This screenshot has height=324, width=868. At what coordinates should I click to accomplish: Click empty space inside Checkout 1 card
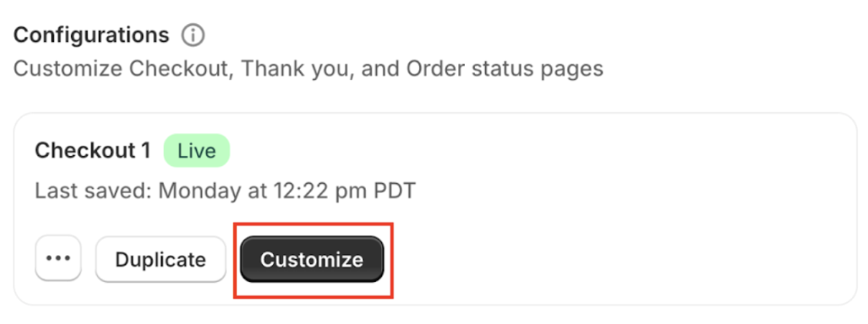[x=609, y=222]
